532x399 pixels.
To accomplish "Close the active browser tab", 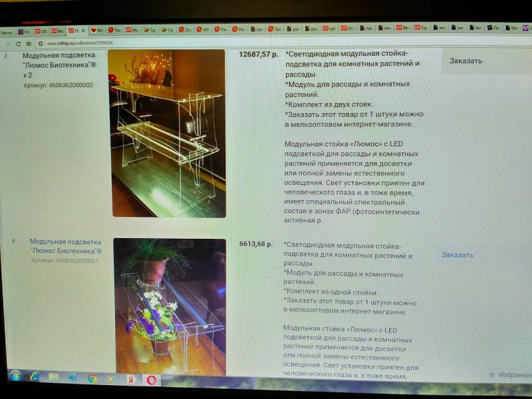I will pos(83,31).
